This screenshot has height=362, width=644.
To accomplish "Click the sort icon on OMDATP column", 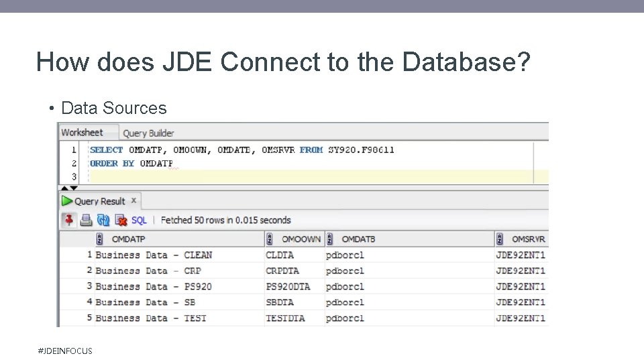I will coord(99,239).
